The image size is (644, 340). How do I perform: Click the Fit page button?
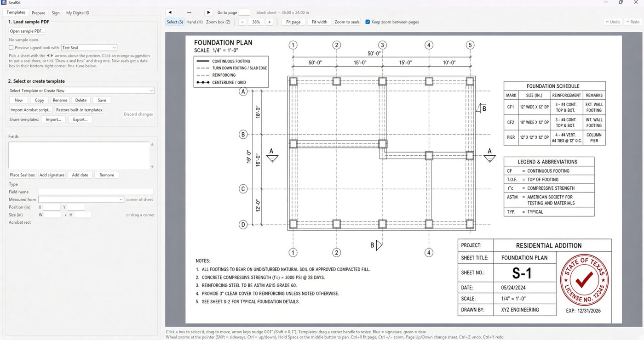point(293,22)
